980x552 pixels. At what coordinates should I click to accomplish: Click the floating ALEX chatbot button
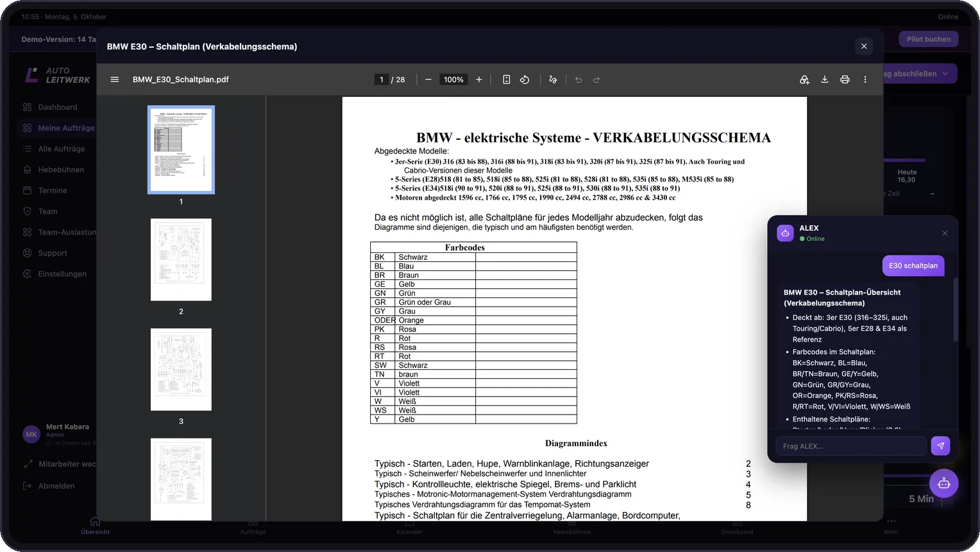[944, 483]
